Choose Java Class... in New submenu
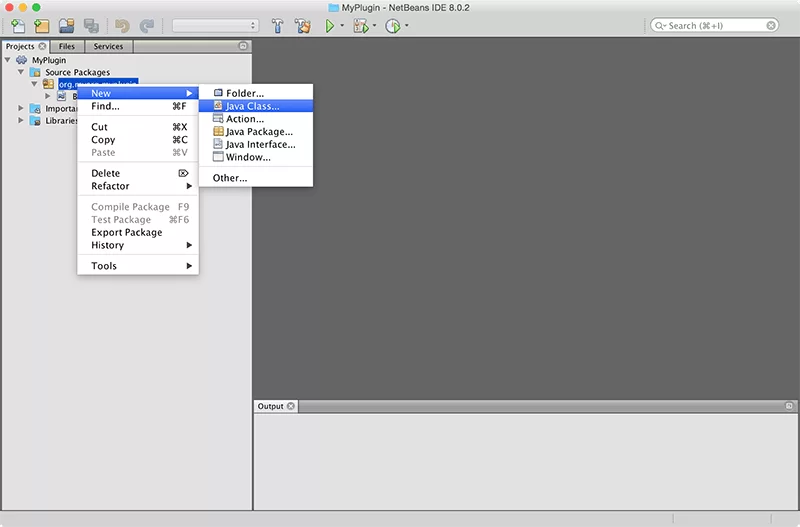800x527 pixels. (256, 106)
